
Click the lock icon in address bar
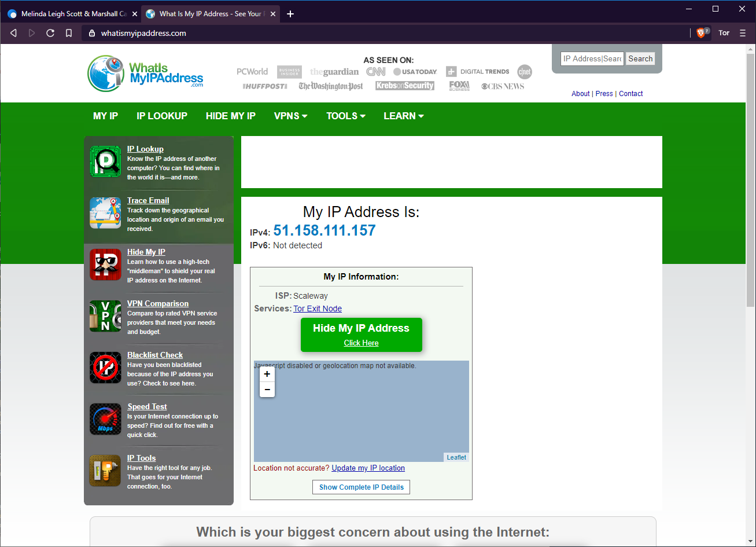coord(91,33)
